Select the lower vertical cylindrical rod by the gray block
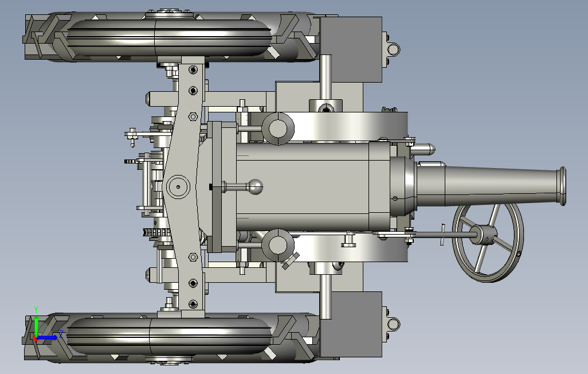Viewport: 588px width, 374px height. point(326,297)
